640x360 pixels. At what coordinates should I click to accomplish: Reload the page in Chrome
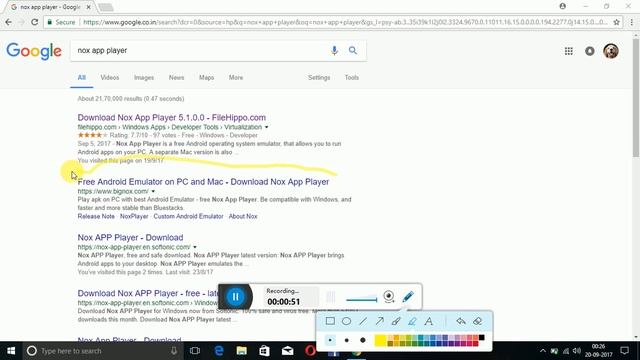[x=35, y=22]
